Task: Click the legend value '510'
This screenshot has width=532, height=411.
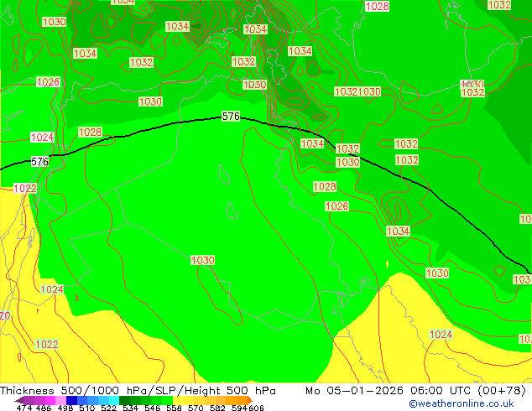Action: pyautogui.click(x=87, y=408)
